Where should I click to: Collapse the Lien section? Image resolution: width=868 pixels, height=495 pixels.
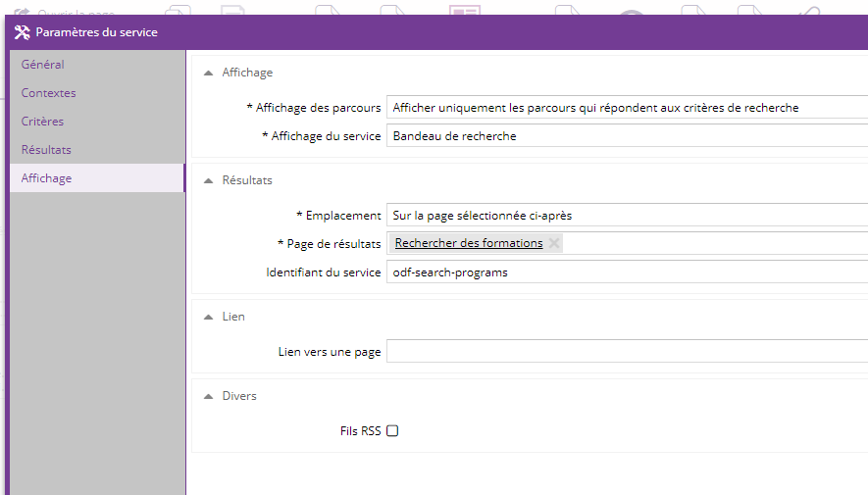point(208,317)
